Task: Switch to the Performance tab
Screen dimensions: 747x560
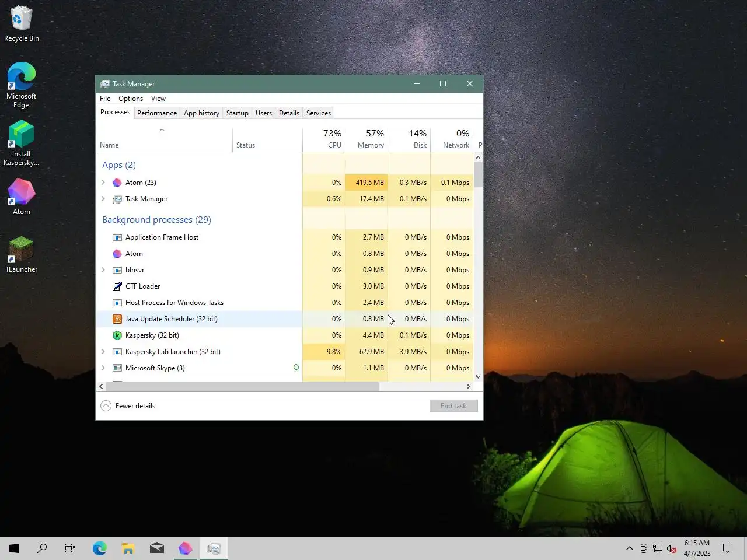Action: [x=157, y=113]
